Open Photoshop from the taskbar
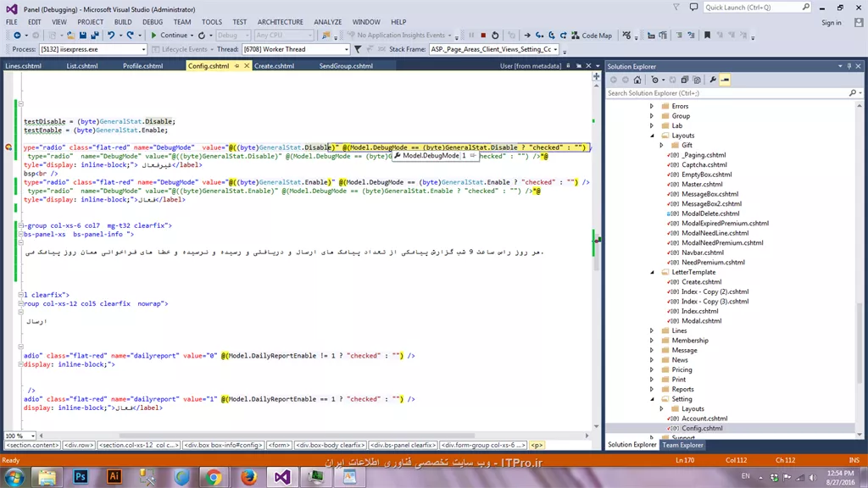868x488 pixels. pos(81,476)
